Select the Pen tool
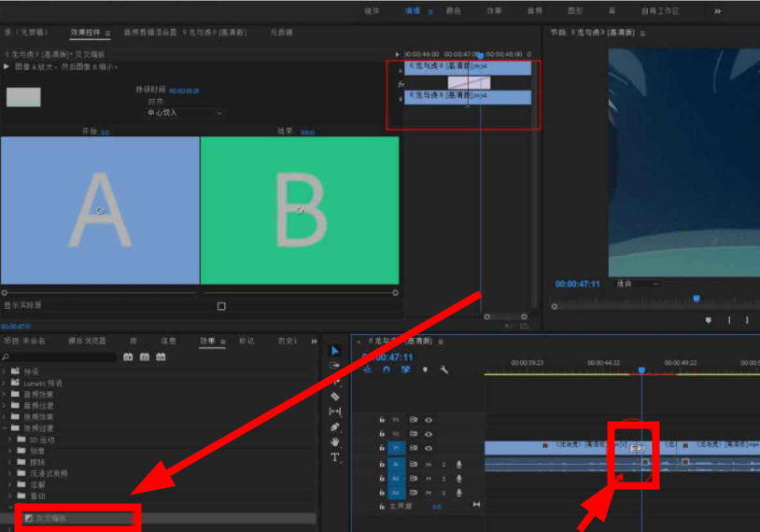 point(335,427)
